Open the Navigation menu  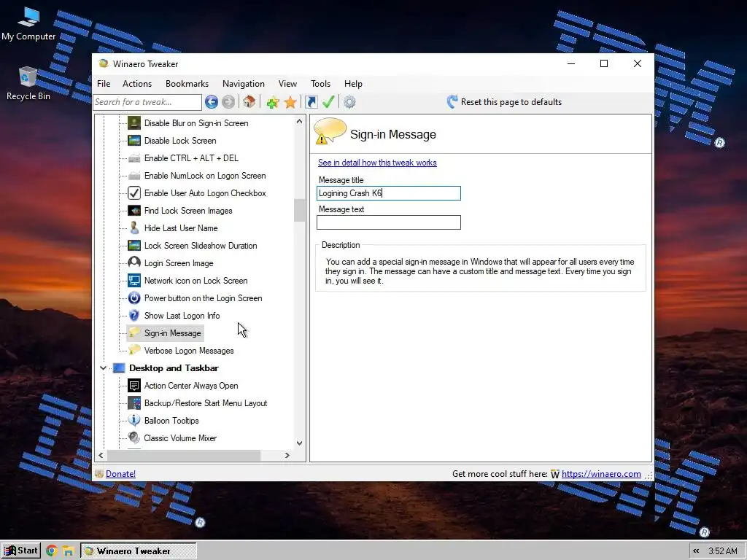click(244, 84)
